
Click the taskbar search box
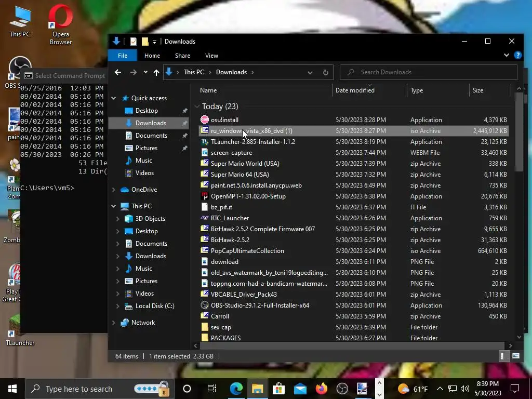pyautogui.click(x=100, y=389)
